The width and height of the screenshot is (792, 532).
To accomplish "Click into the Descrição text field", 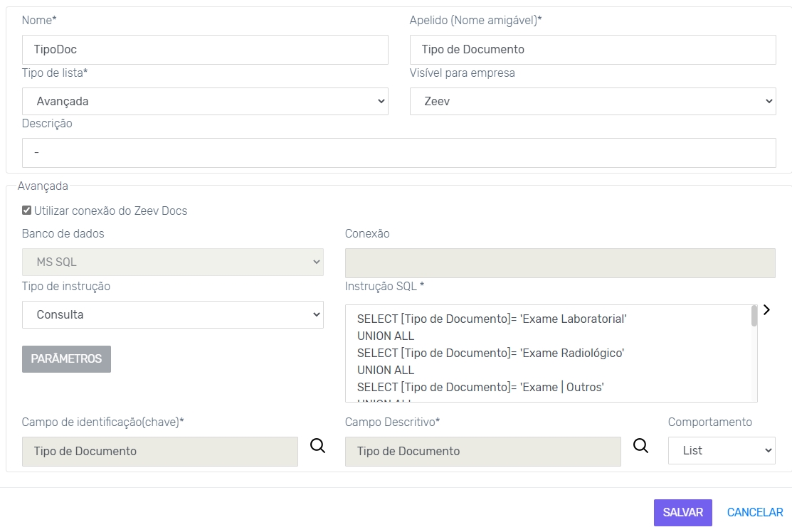I will point(398,153).
